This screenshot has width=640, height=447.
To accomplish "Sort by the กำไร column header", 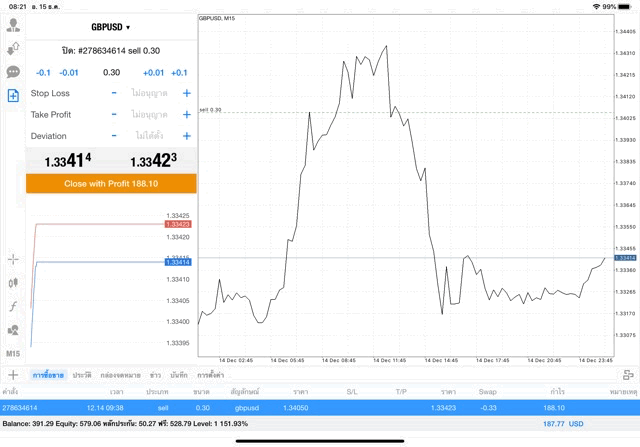I will [557, 391].
